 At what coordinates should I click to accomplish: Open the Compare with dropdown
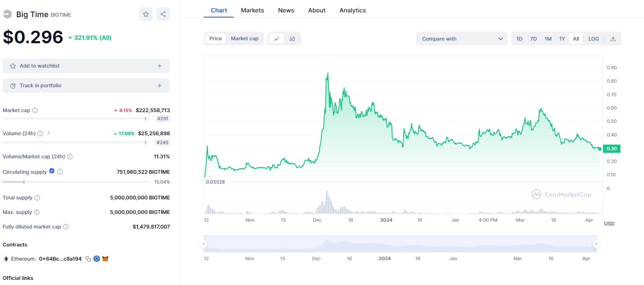coord(462,39)
